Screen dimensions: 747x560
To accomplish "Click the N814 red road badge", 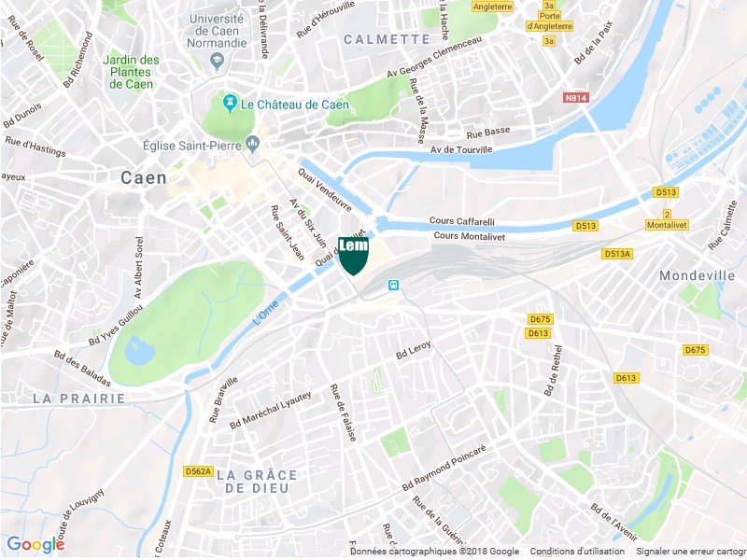I will click(576, 98).
